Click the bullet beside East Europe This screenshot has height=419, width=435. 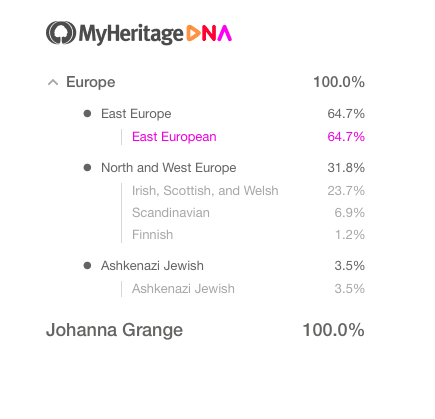click(x=87, y=114)
